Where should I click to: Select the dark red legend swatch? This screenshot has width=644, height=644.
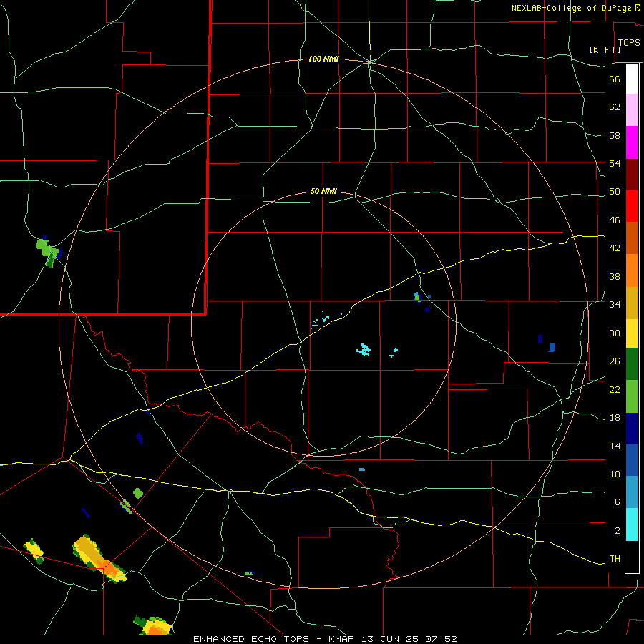[x=632, y=175]
